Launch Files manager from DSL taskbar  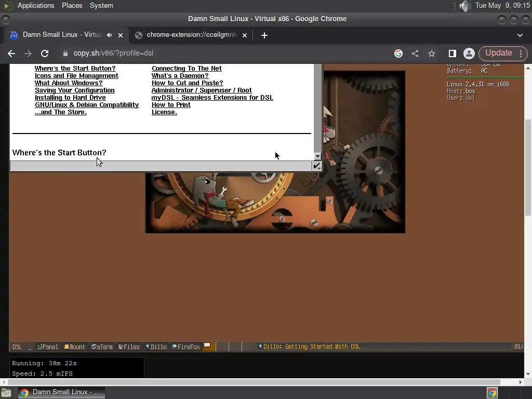pyautogui.click(x=129, y=347)
